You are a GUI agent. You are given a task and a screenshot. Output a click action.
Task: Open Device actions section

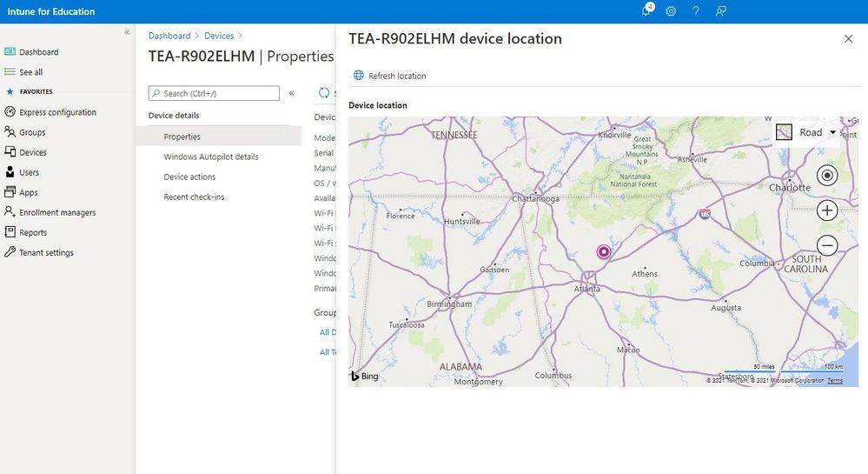190,177
